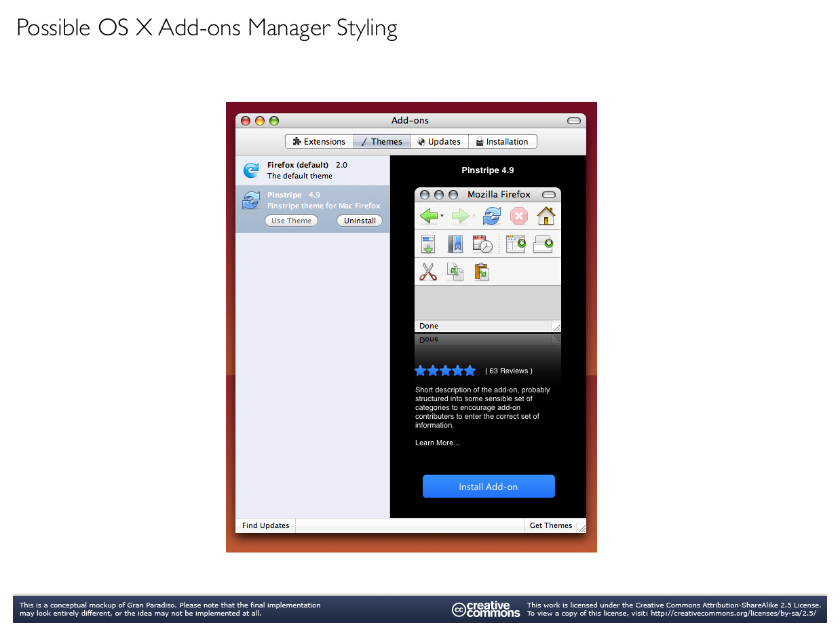
Task: Click the Pinstripe 4.9 heading
Action: pos(488,170)
